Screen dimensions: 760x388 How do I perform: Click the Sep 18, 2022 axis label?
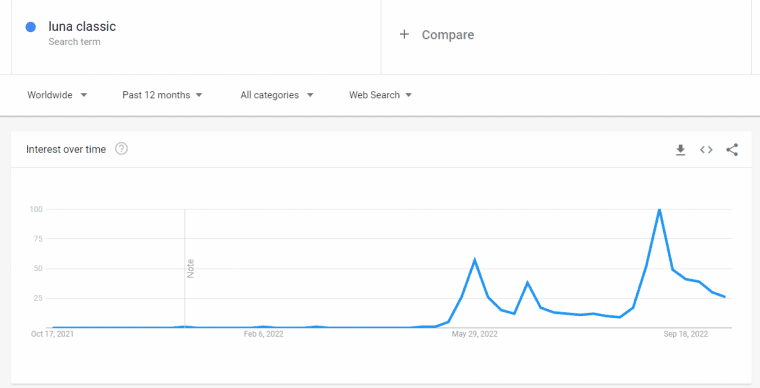click(x=685, y=334)
